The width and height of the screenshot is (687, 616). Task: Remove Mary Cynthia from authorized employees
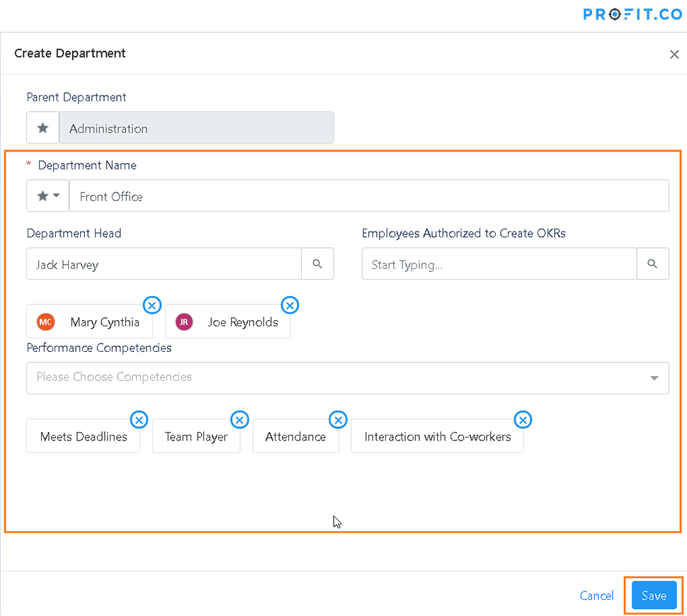click(152, 305)
